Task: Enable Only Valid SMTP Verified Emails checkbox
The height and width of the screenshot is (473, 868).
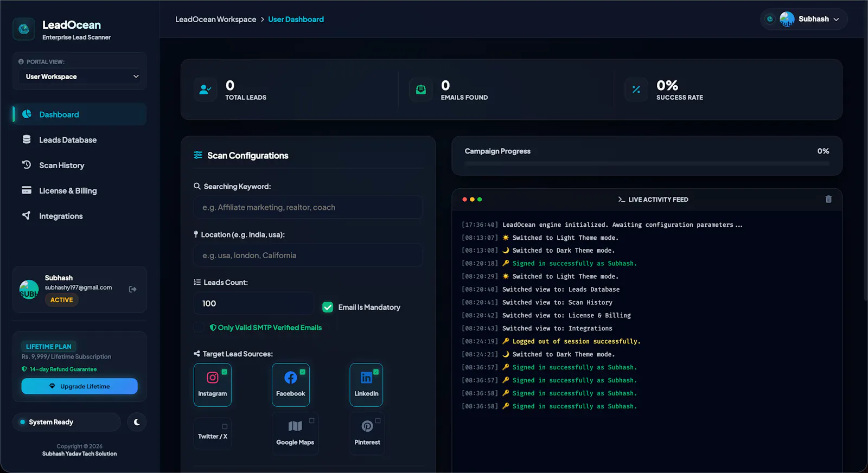Action: pyautogui.click(x=199, y=327)
